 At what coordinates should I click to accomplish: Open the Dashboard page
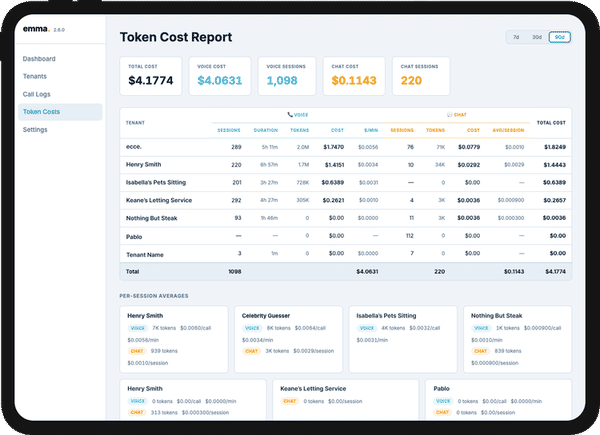pos(39,59)
